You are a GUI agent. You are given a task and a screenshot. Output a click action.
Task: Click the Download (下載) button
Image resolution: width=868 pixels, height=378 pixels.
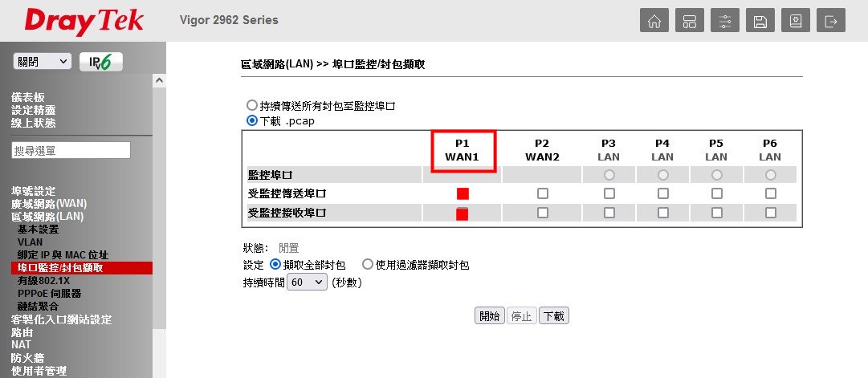(554, 316)
